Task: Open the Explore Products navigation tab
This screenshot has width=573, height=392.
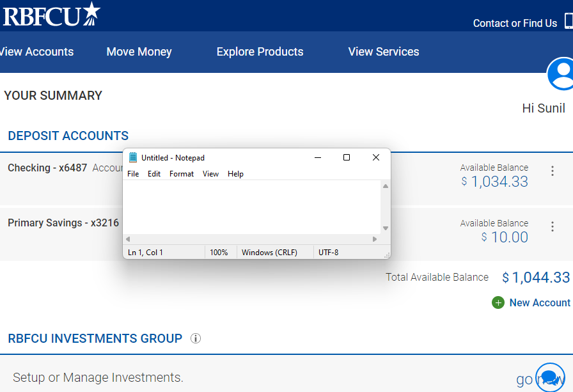Action: (260, 52)
